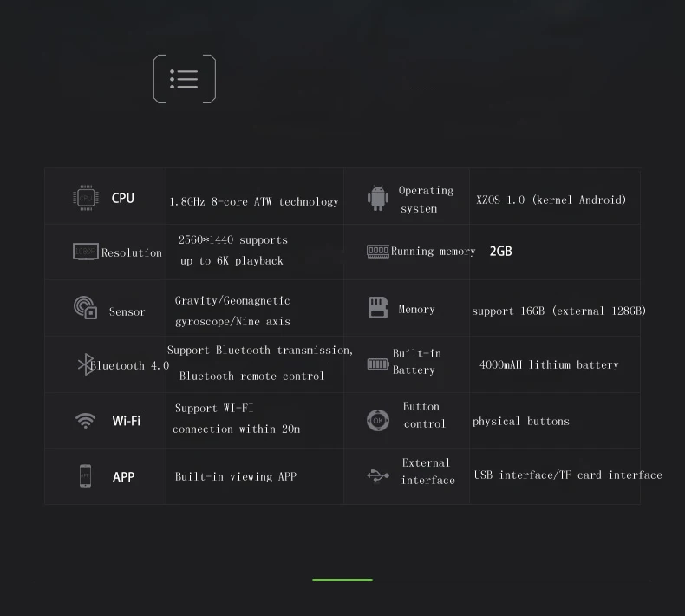Select 'support 16GB (external 128GB)' text
This screenshot has height=616, width=685.
pos(558,311)
